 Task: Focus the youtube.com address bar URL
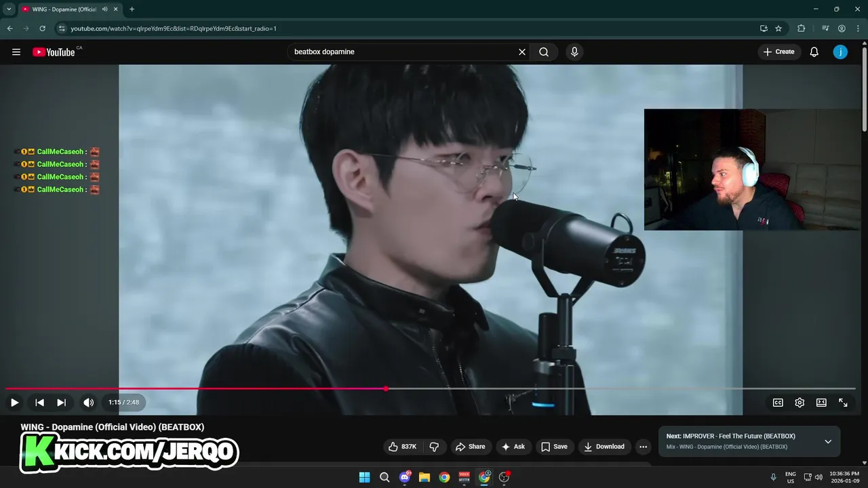click(174, 28)
